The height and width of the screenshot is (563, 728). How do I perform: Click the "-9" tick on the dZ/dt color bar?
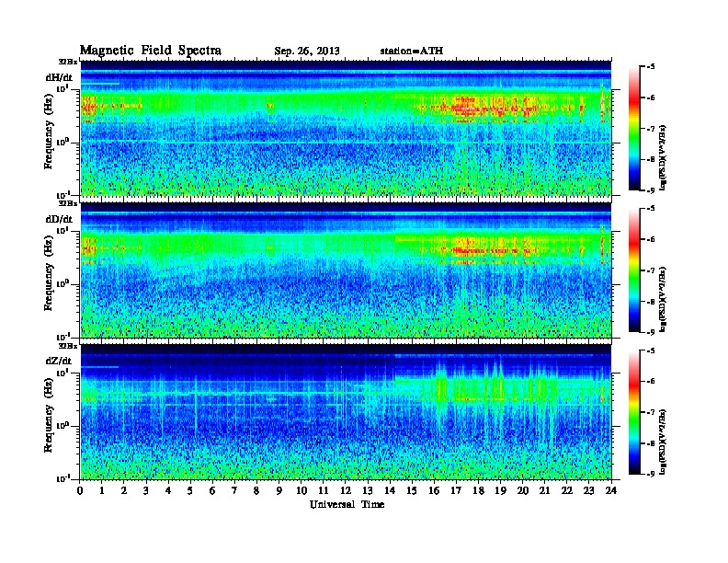tap(651, 474)
